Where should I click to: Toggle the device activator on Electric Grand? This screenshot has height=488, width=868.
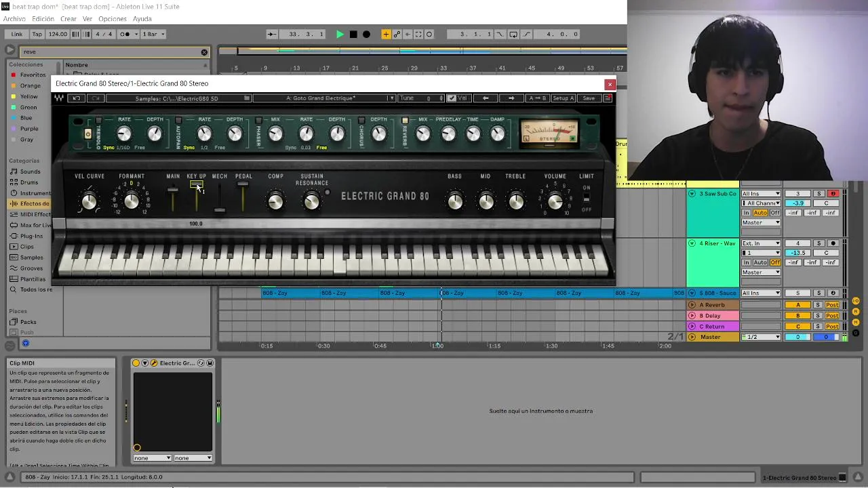coord(136,363)
